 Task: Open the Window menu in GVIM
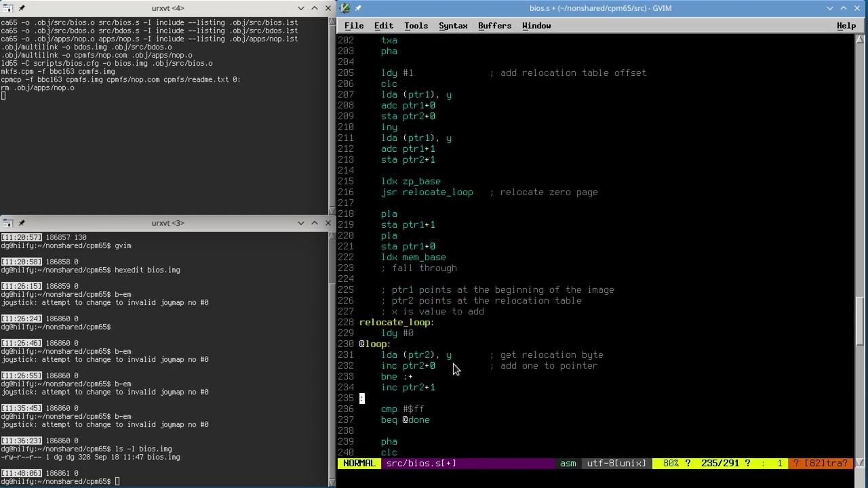[x=536, y=26]
